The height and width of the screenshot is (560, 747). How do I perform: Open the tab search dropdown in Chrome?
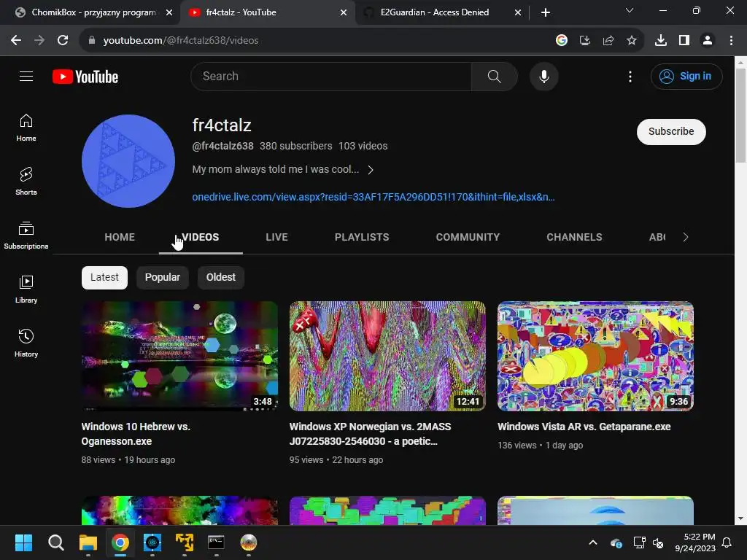630,10
